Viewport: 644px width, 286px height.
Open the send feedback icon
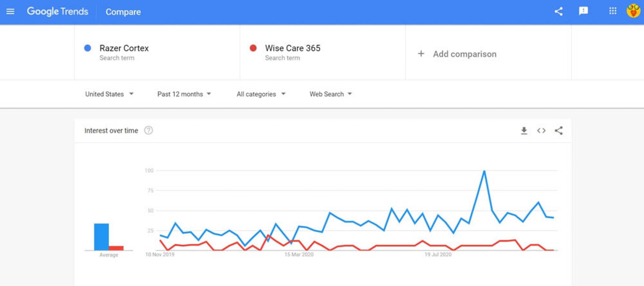point(583,11)
